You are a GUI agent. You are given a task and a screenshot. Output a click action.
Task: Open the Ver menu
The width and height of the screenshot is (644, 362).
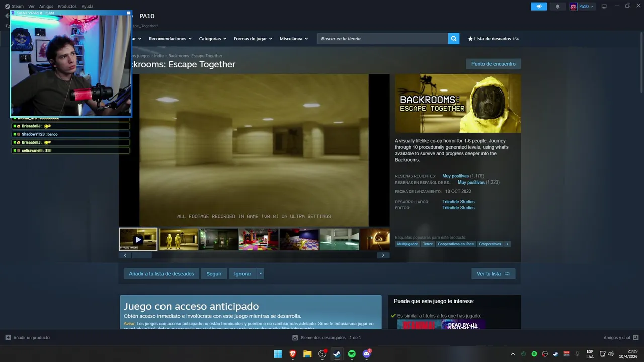click(31, 6)
